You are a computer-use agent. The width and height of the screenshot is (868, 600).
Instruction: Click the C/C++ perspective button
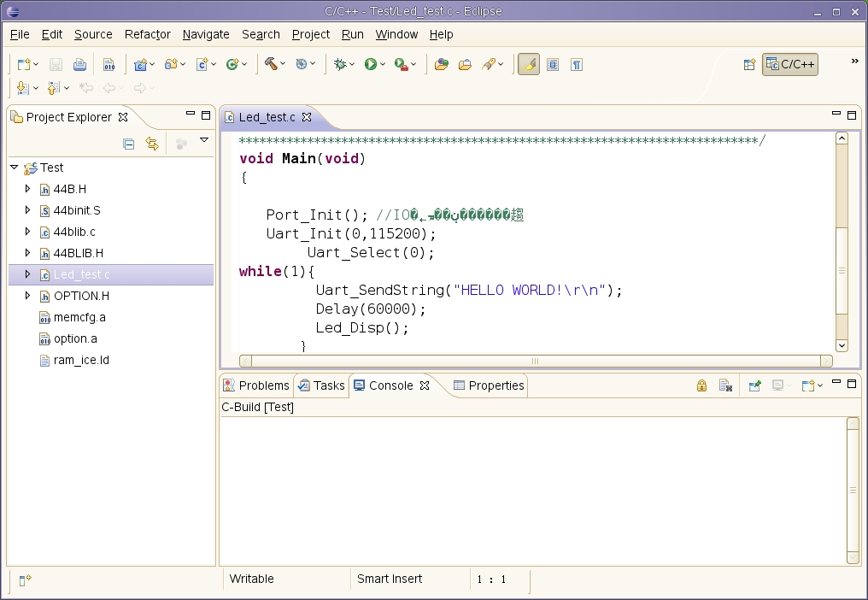pos(790,64)
